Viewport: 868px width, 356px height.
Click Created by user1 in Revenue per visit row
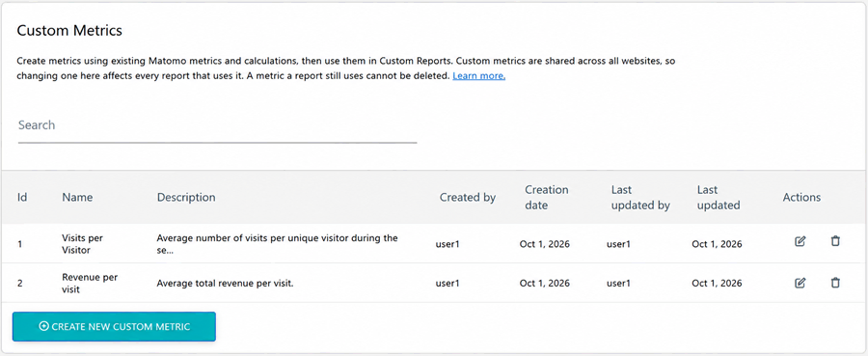coord(448,284)
